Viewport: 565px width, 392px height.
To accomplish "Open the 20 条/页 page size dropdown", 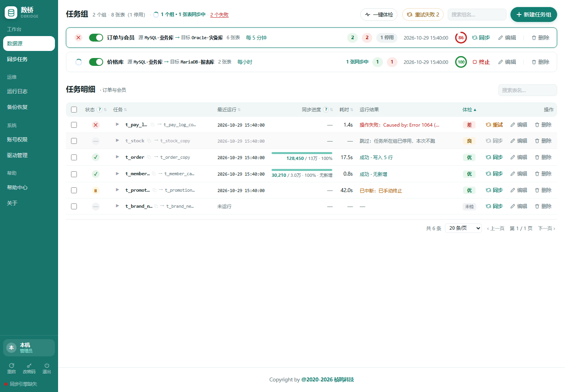I will click(463, 228).
